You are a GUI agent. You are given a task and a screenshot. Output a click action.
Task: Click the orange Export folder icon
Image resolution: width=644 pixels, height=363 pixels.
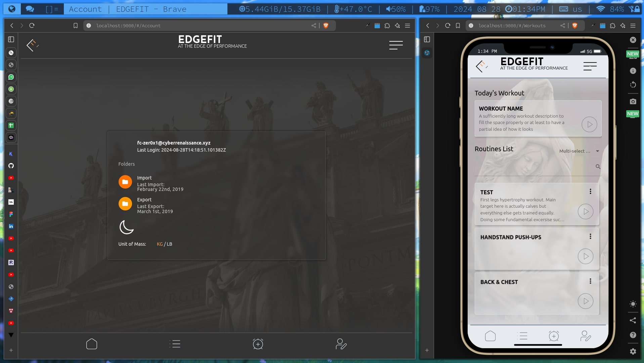coord(125,204)
